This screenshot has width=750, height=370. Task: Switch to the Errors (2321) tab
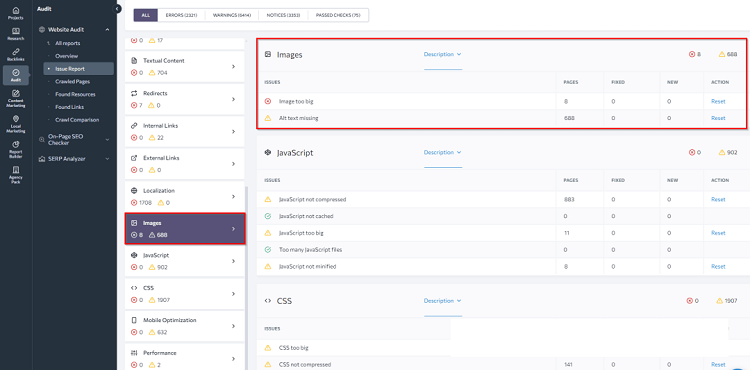pos(181,15)
